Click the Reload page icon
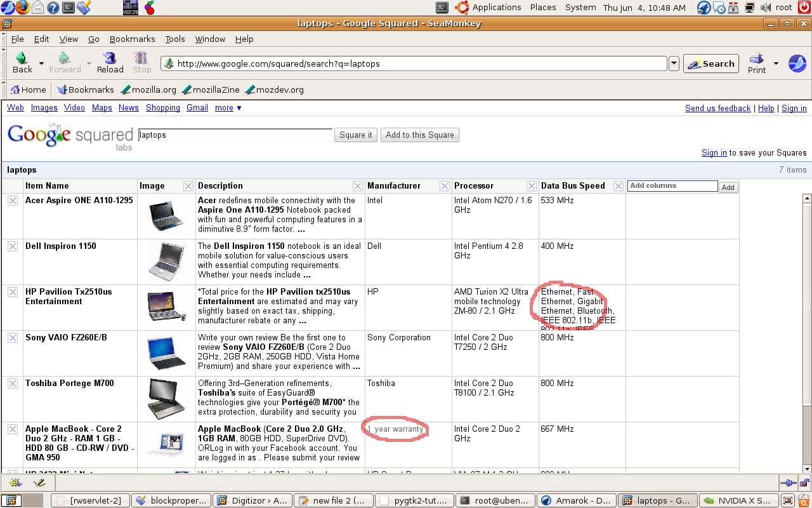The image size is (812, 508). (110, 59)
